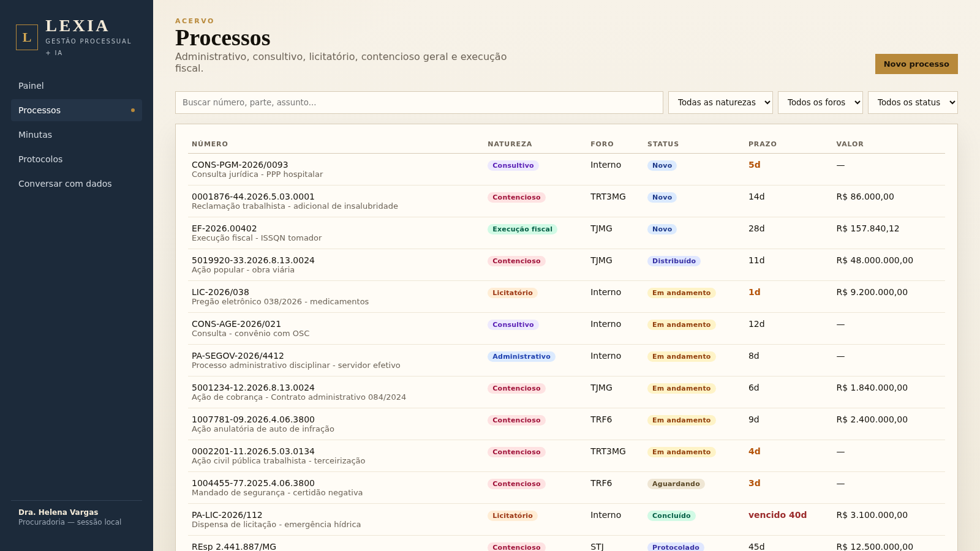Click the 1d deadline of LIC-2026/038
Viewport: 980px width, 551px height.
point(755,292)
